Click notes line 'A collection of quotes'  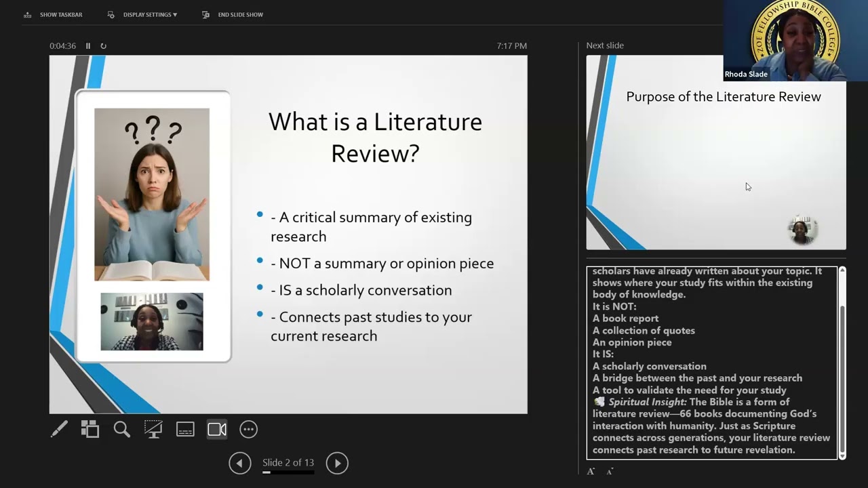[x=644, y=331]
